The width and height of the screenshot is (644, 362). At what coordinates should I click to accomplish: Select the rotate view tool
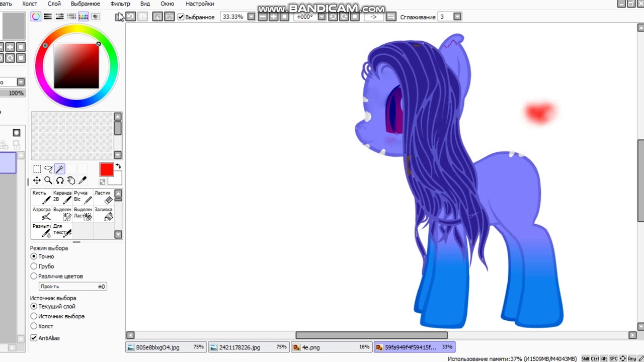[60, 180]
